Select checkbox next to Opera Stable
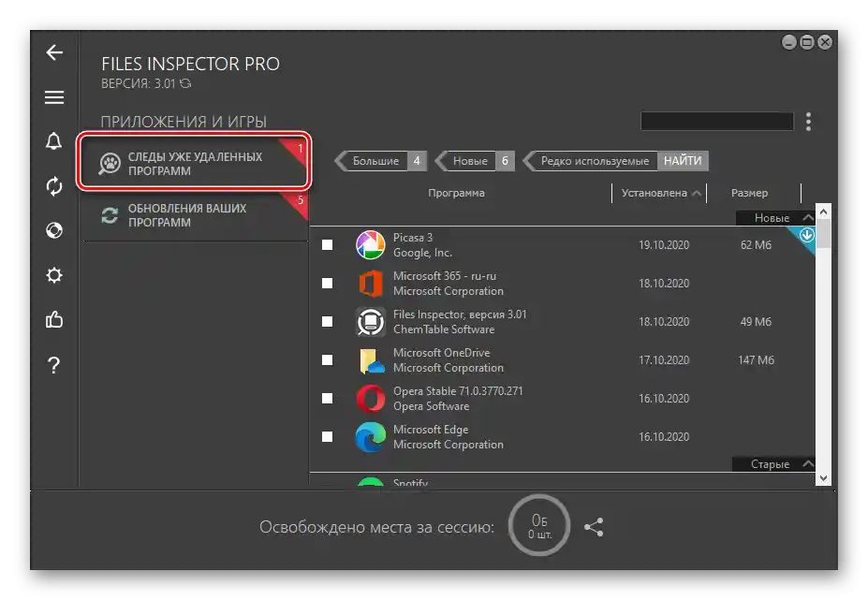 pos(328,399)
